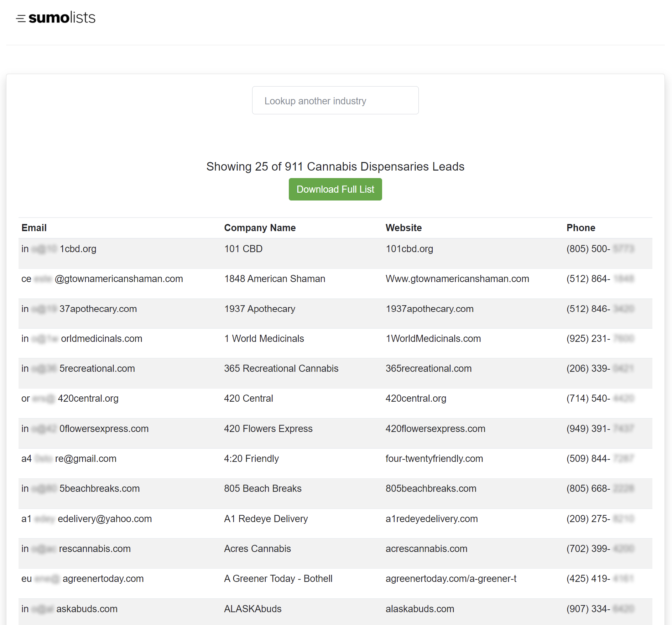Click the re@gmail.com email cell
Screen dimensions: 672x625
click(x=69, y=459)
